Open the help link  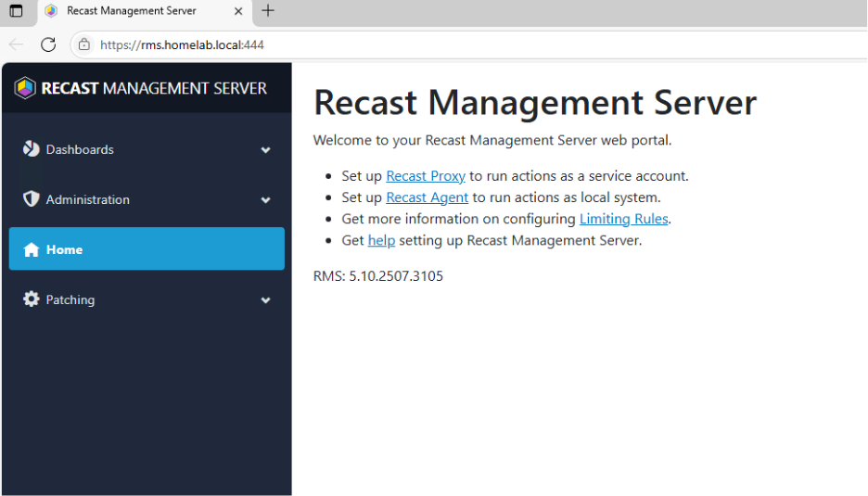click(x=381, y=240)
